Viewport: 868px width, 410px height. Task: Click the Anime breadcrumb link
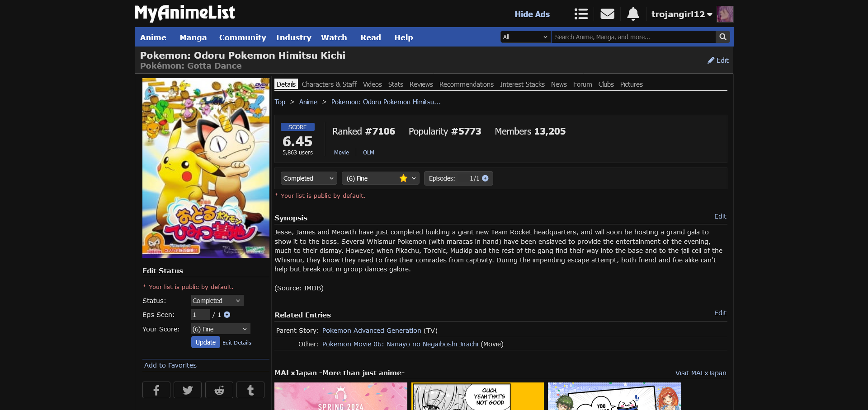point(308,102)
